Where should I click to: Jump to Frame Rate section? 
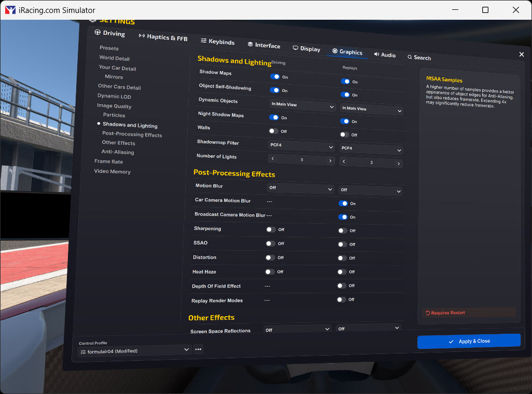click(108, 161)
